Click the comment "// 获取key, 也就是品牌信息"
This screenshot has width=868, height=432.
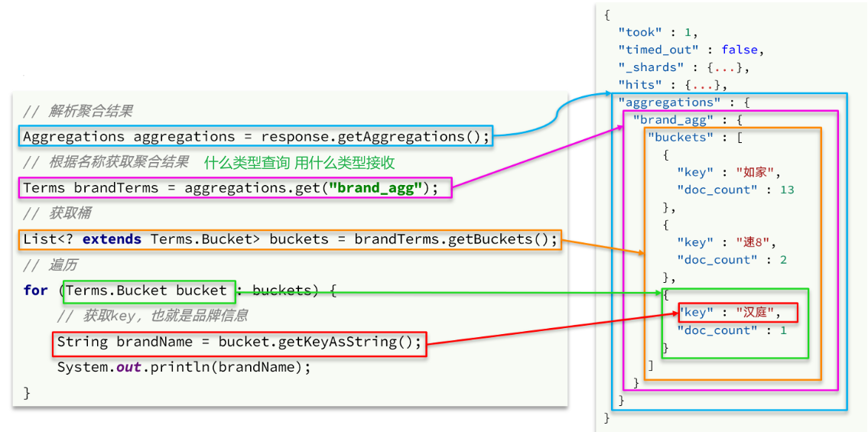(x=152, y=316)
